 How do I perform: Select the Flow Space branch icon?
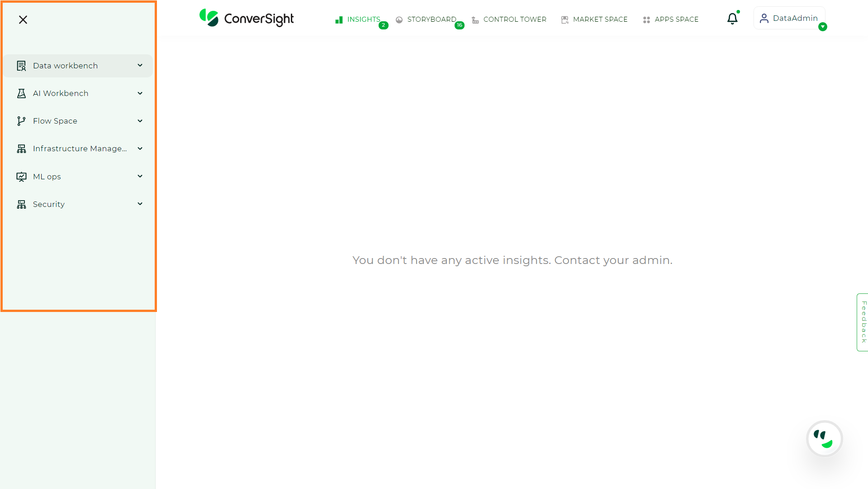tap(21, 120)
